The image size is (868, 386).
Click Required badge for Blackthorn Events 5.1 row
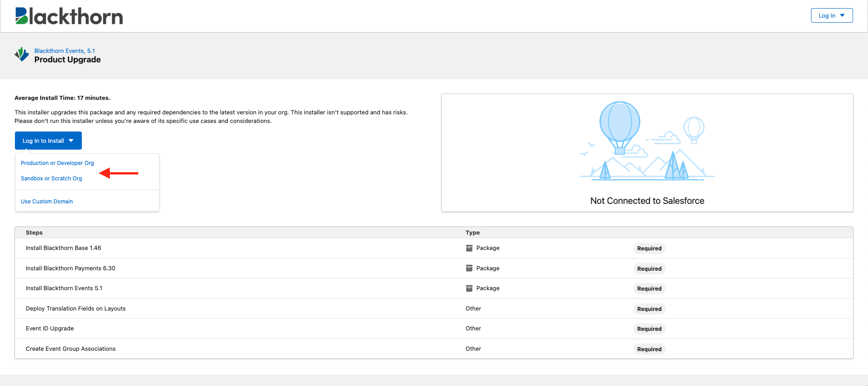tap(649, 289)
